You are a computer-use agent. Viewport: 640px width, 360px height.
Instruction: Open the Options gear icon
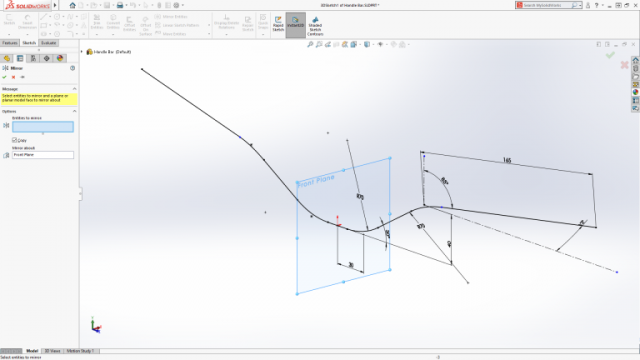coord(176,5)
